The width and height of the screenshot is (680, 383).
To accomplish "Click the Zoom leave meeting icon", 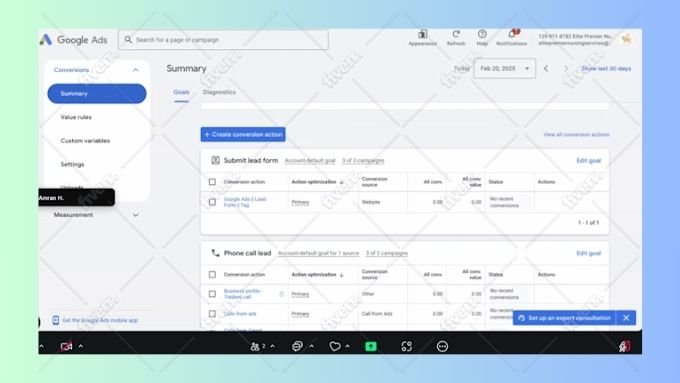I will tap(624, 346).
